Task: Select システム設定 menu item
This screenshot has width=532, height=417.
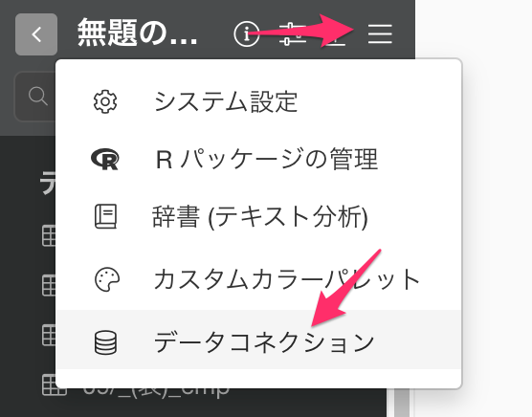Action: [258, 101]
